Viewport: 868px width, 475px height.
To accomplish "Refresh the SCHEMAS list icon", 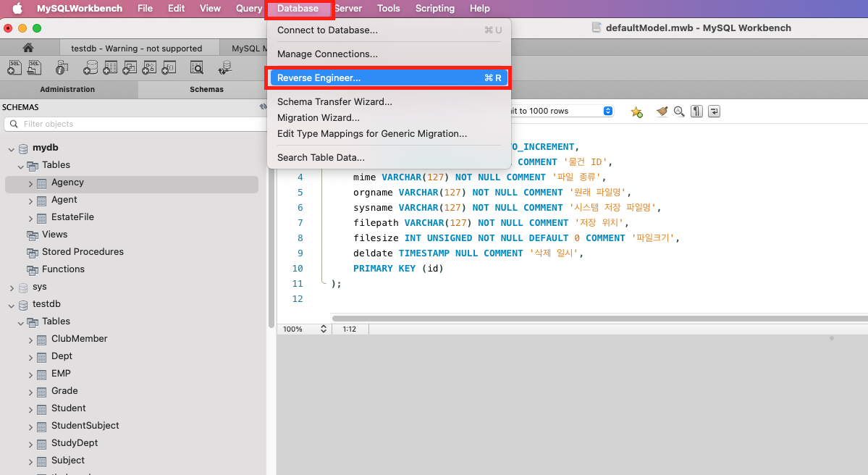I will [264, 107].
